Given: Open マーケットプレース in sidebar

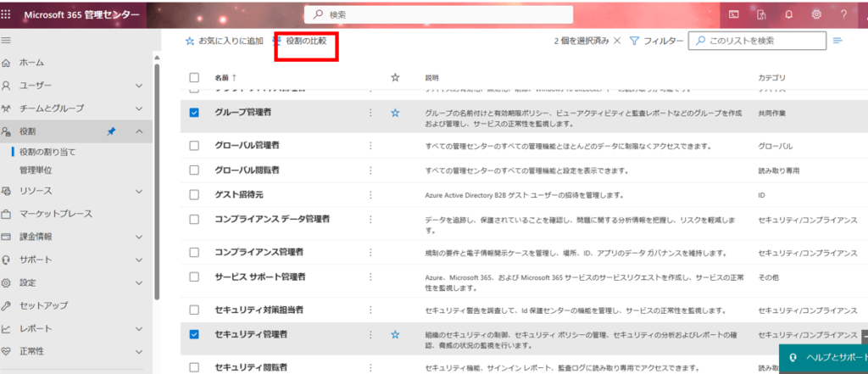Looking at the screenshot, I should click(56, 214).
